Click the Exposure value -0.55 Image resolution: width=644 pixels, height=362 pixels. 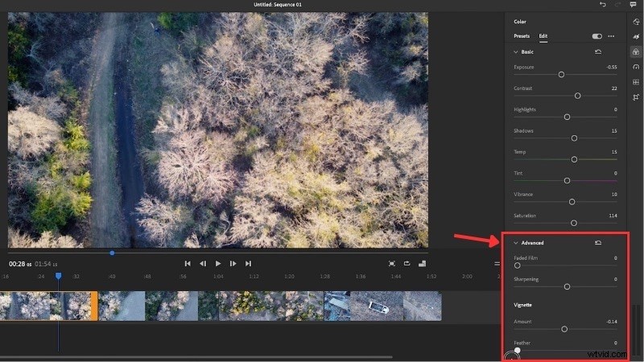click(x=611, y=67)
